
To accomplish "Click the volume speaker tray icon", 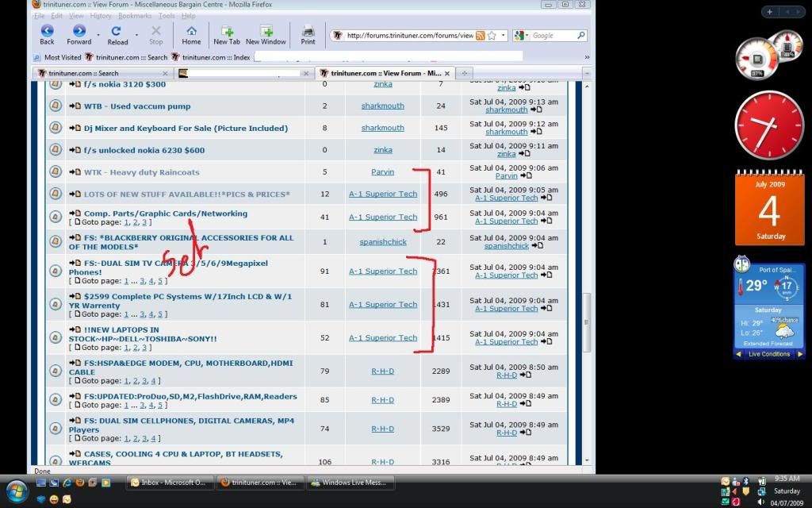I will point(761,502).
